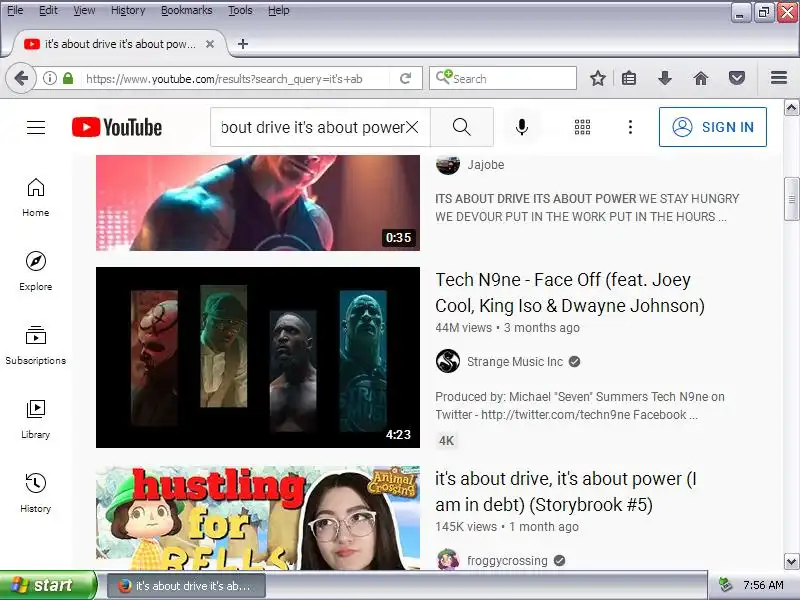The image size is (800, 600).
Task: Search with your voice microphone icon
Action: click(521, 127)
